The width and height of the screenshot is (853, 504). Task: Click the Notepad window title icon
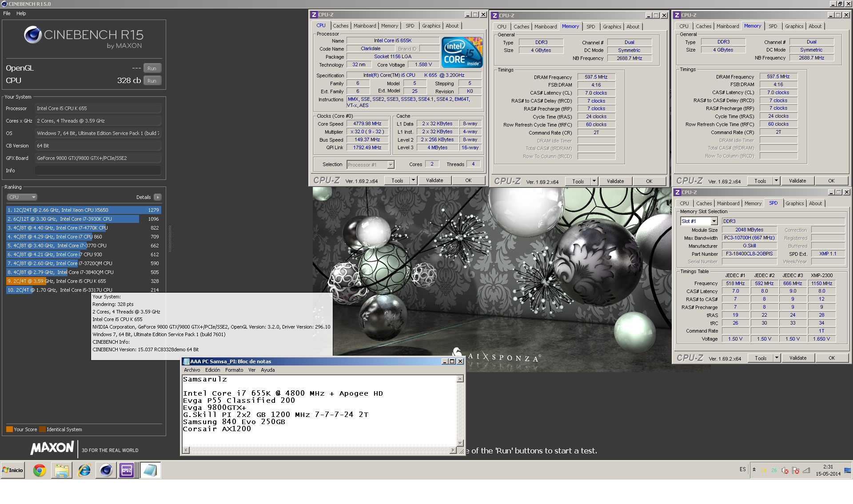click(186, 361)
